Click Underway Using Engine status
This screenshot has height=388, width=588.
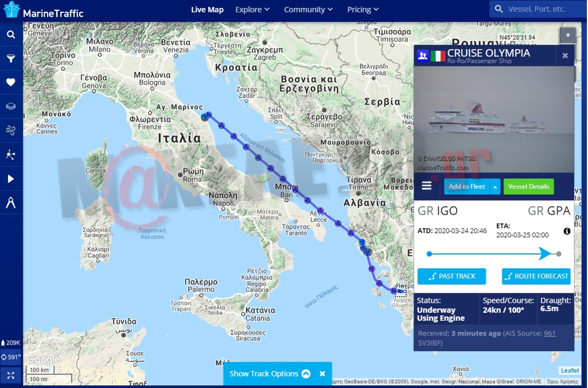tap(440, 314)
